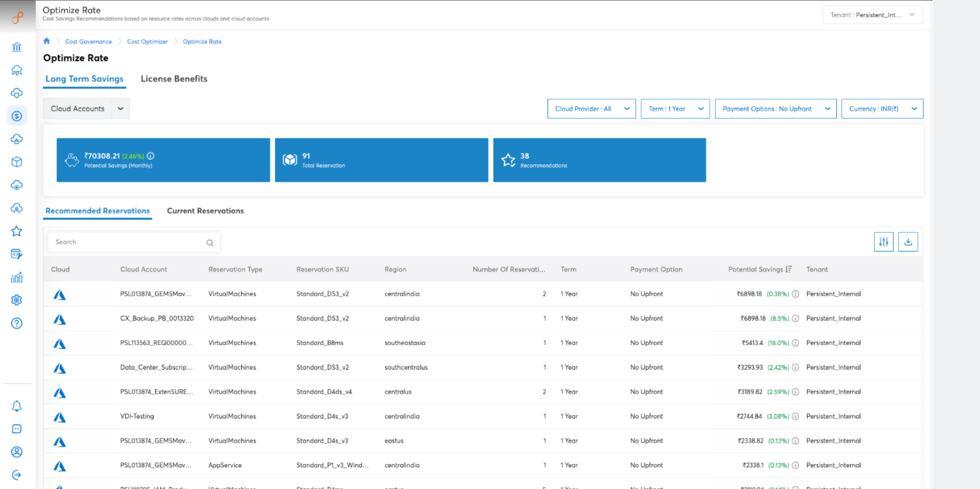Open the Term : 1 Year dropdown

(x=675, y=109)
